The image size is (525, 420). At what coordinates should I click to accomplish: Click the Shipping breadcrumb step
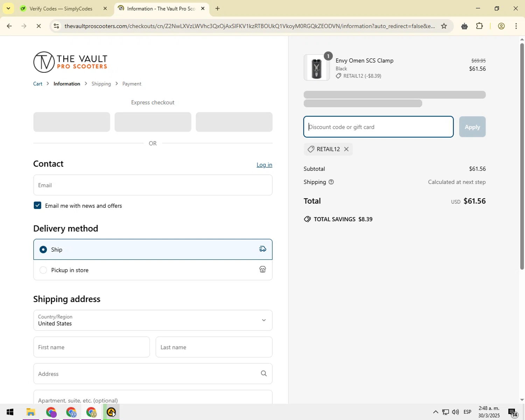pos(101,84)
